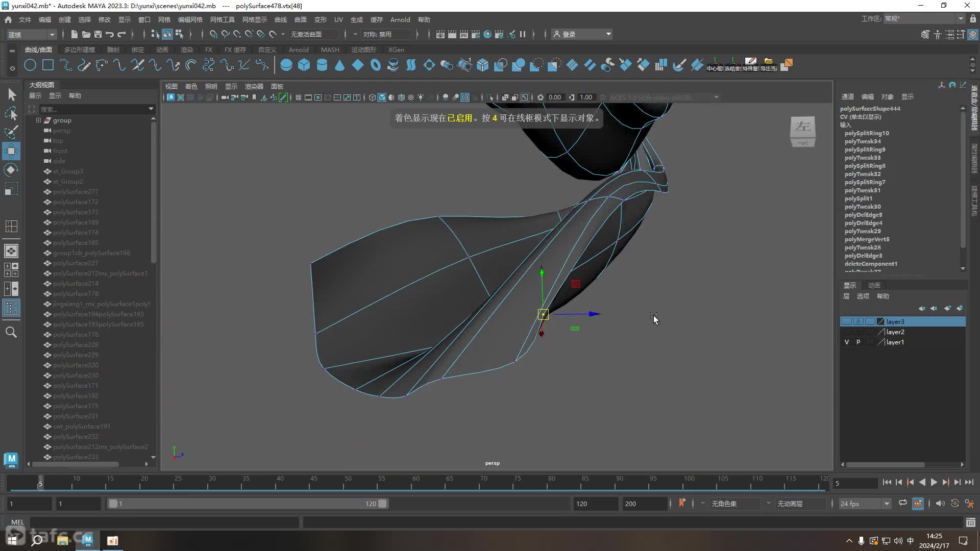
Task: Select the NURBS circle shelf tool
Action: pos(30,65)
